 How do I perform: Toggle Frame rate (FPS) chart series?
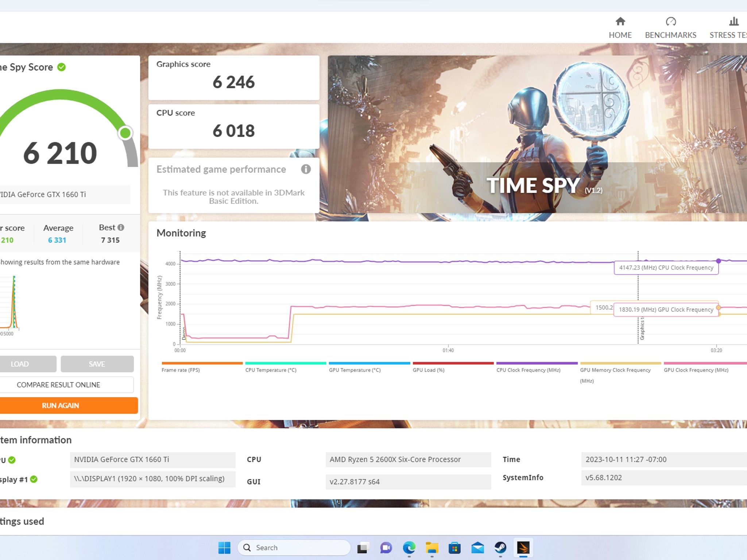pyautogui.click(x=202, y=367)
